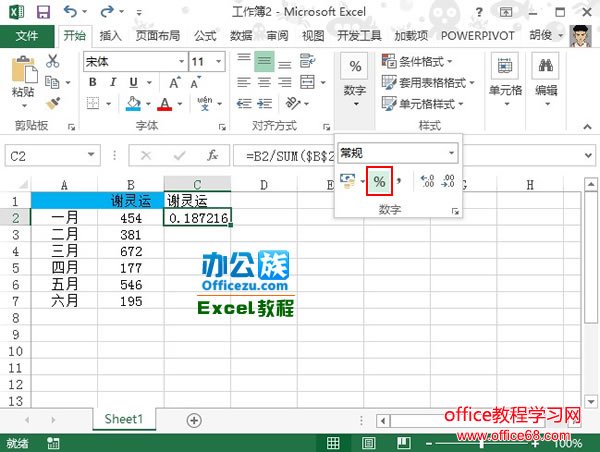Screen dimensions: 600x452
Task: Open the number format 常规 dropdown
Action: click(452, 153)
